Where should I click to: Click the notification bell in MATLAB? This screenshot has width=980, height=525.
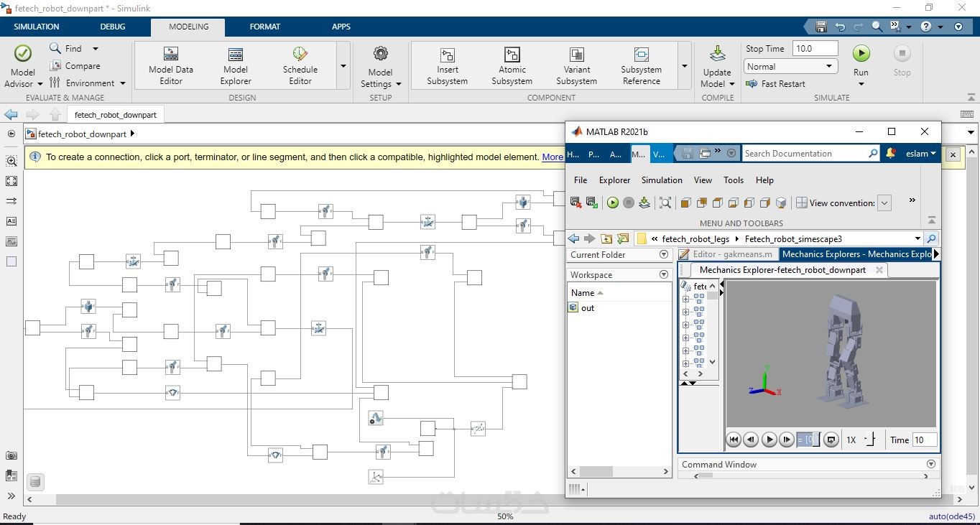click(x=891, y=153)
